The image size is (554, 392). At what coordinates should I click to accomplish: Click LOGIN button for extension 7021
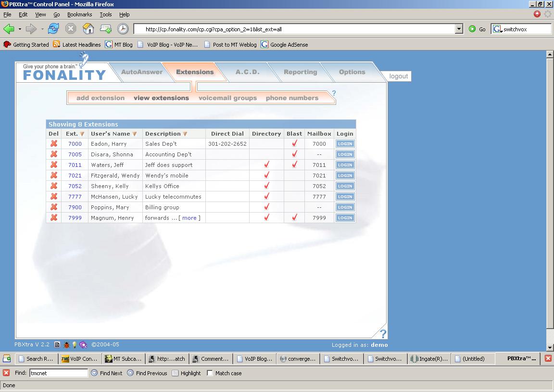(x=345, y=176)
